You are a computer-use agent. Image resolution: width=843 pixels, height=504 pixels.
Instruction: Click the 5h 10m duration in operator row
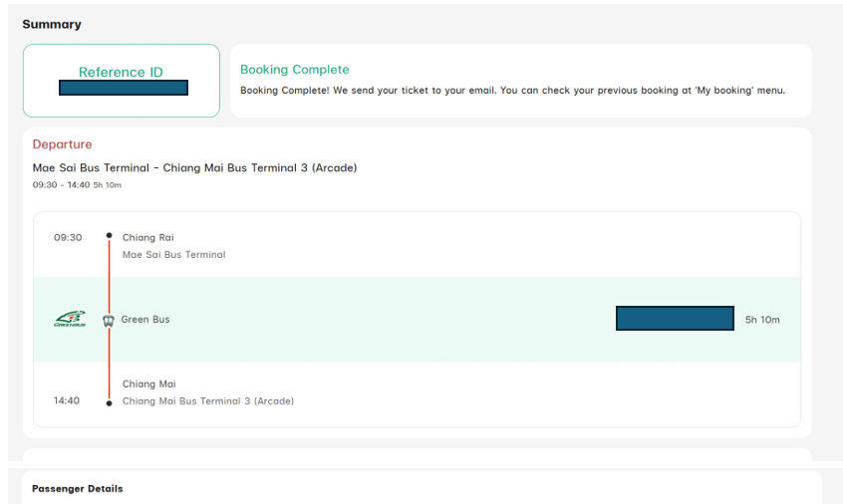(x=762, y=320)
